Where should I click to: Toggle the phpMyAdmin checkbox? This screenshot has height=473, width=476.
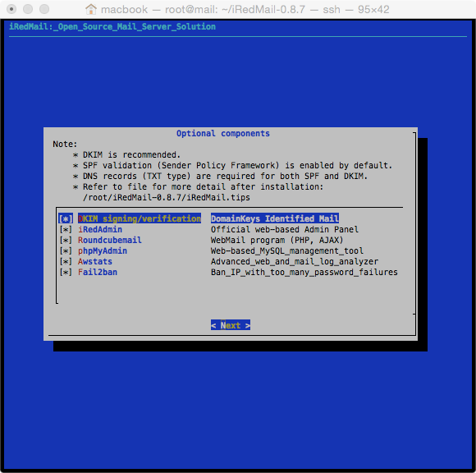click(66, 250)
